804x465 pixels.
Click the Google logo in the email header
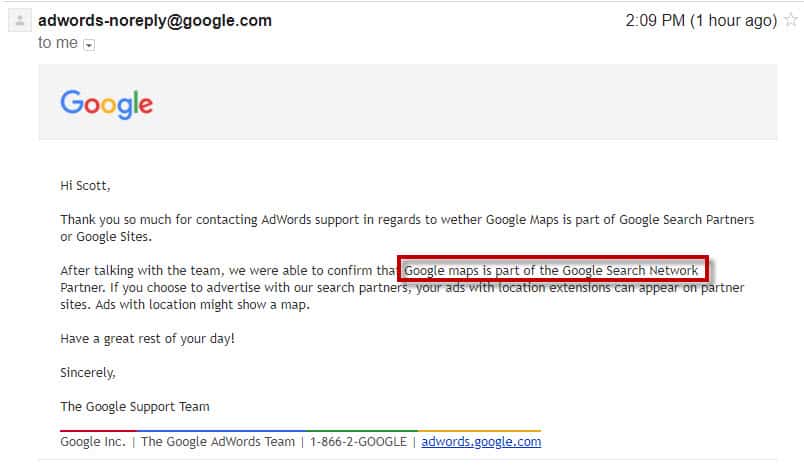106,103
